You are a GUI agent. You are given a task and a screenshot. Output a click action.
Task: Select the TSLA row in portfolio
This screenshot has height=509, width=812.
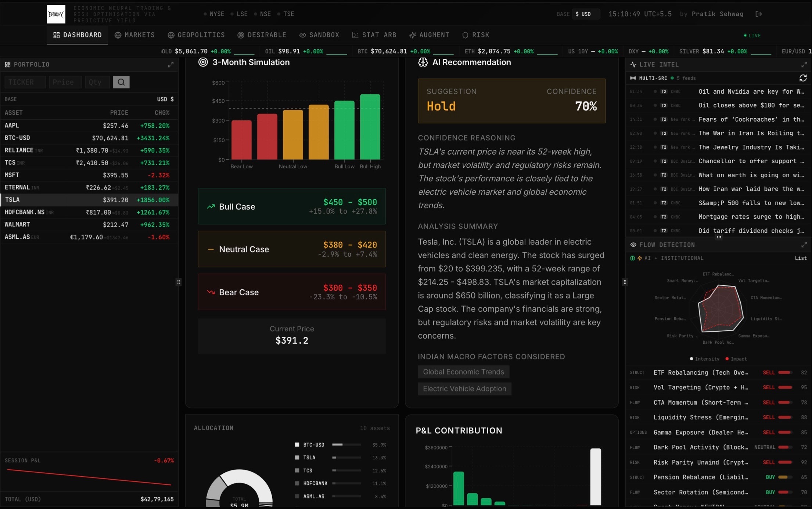click(x=88, y=200)
